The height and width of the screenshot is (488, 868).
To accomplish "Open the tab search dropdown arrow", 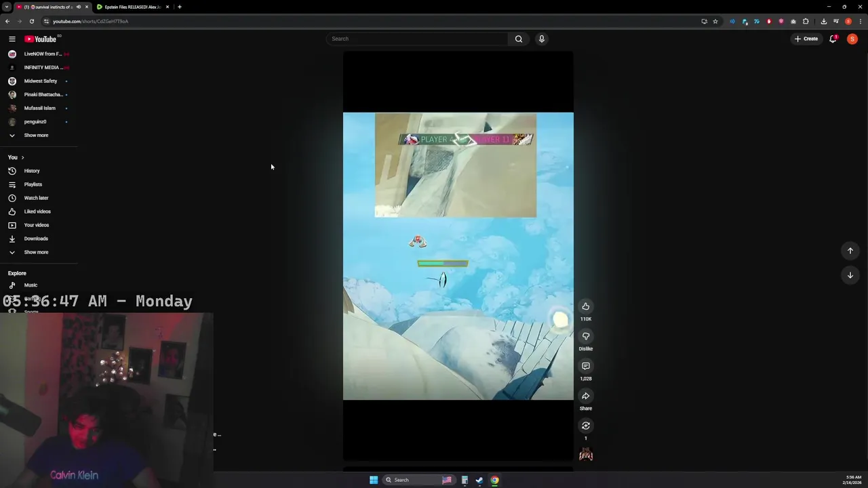I will [6, 7].
